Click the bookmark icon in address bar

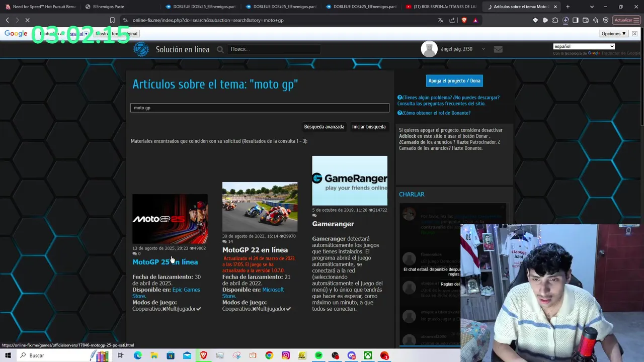point(112,20)
